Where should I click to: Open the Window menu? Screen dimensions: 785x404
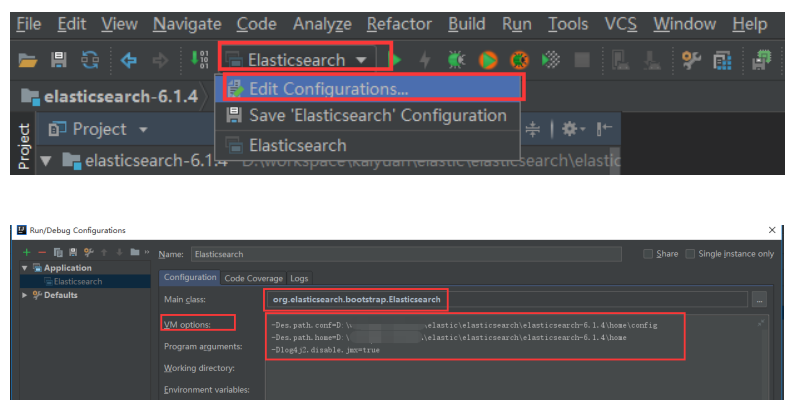(684, 24)
